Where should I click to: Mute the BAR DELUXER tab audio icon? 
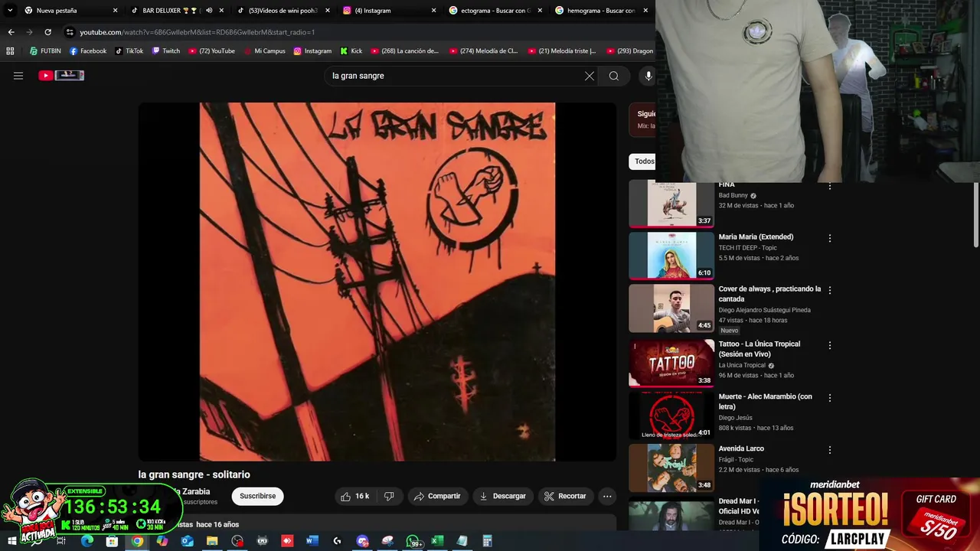pos(209,11)
